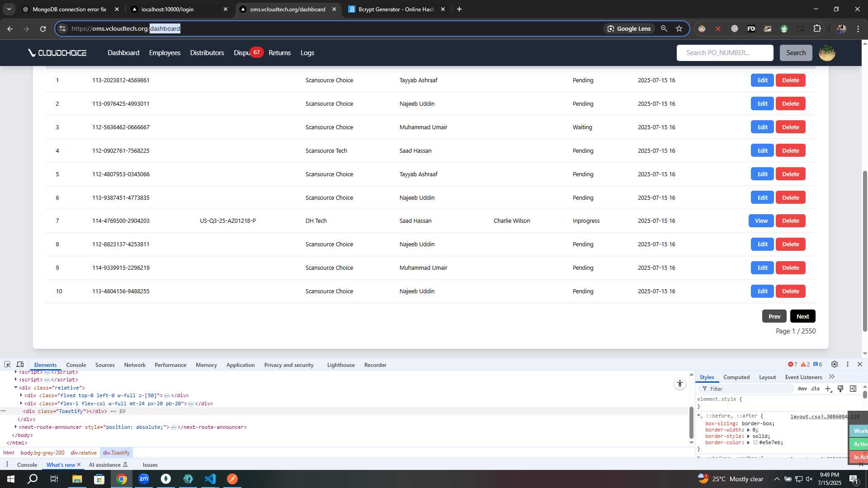Click the green robot extension icon
868x488 pixels.
[x=784, y=28]
